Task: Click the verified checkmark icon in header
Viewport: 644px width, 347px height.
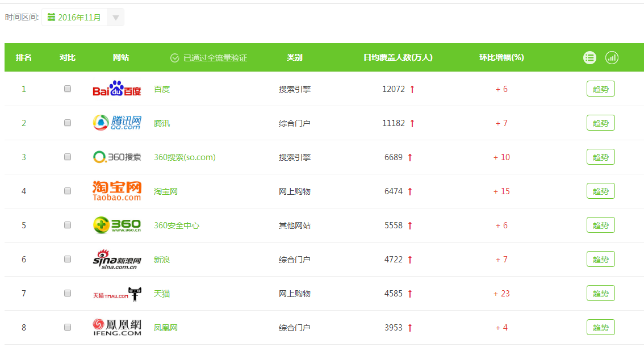Action: pyautogui.click(x=174, y=58)
